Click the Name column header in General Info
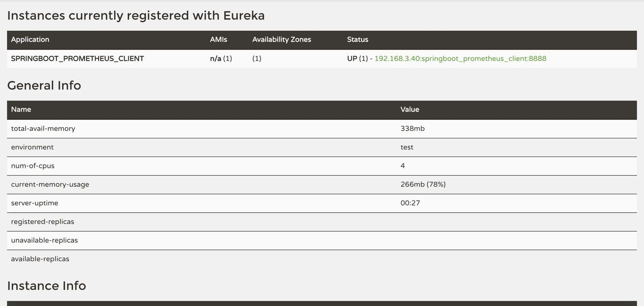Viewport: 644px width, 306px height. (21, 109)
